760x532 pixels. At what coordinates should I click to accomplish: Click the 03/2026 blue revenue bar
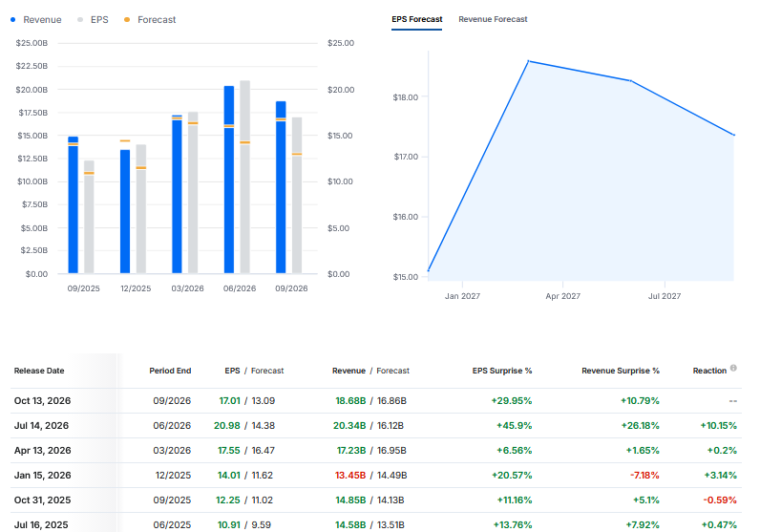(x=177, y=194)
